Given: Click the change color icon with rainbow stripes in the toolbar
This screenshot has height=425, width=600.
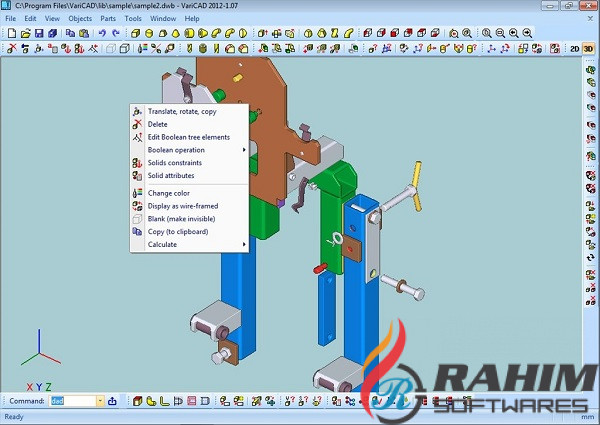Looking at the screenshot, I should point(142,49).
